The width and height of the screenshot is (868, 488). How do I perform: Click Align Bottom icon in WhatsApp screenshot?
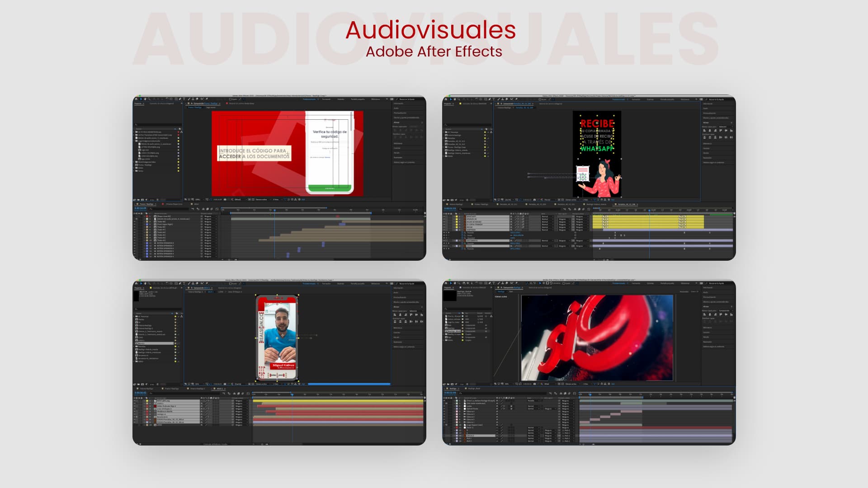(x=731, y=131)
